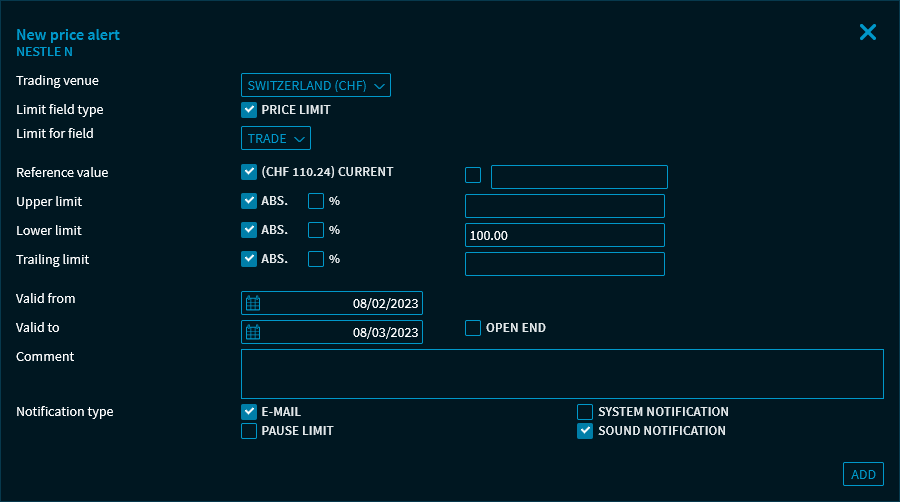
Task: Disable E-MAIL notification
Action: 249,411
